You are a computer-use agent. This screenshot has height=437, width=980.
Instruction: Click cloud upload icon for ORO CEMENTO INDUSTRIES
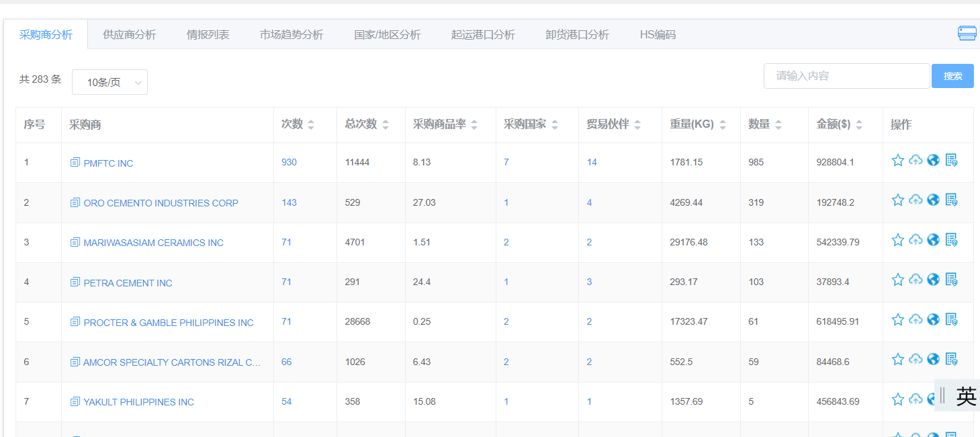916,200
